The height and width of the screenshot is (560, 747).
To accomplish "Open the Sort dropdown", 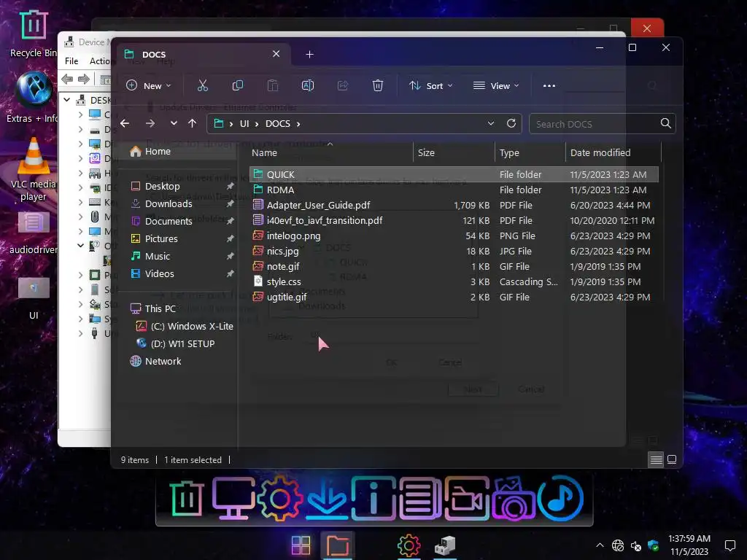I will pyautogui.click(x=430, y=86).
